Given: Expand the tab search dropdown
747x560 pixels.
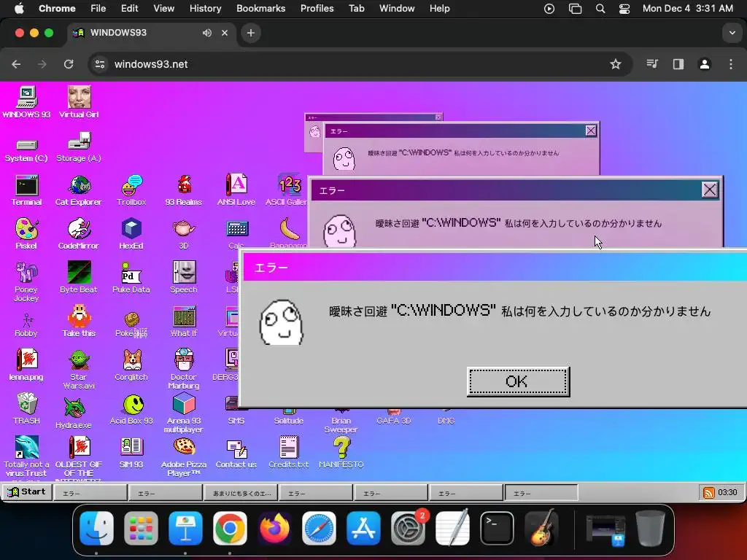Looking at the screenshot, I should coord(732,33).
